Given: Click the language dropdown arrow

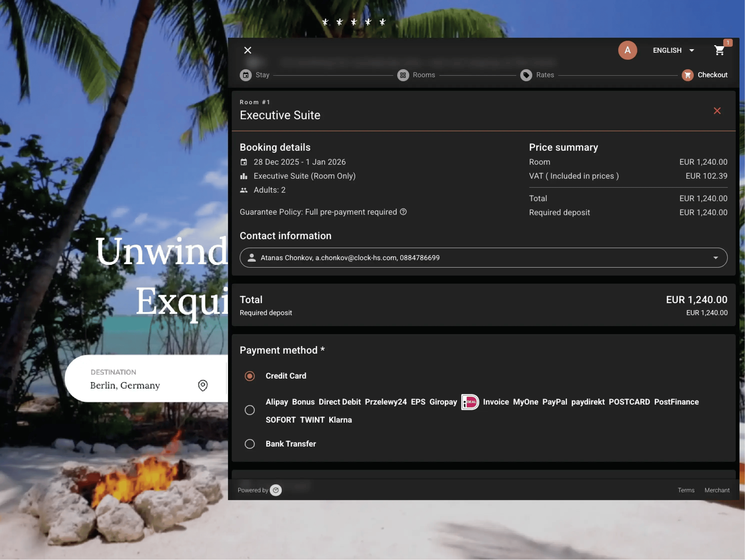Looking at the screenshot, I should click(x=691, y=50).
